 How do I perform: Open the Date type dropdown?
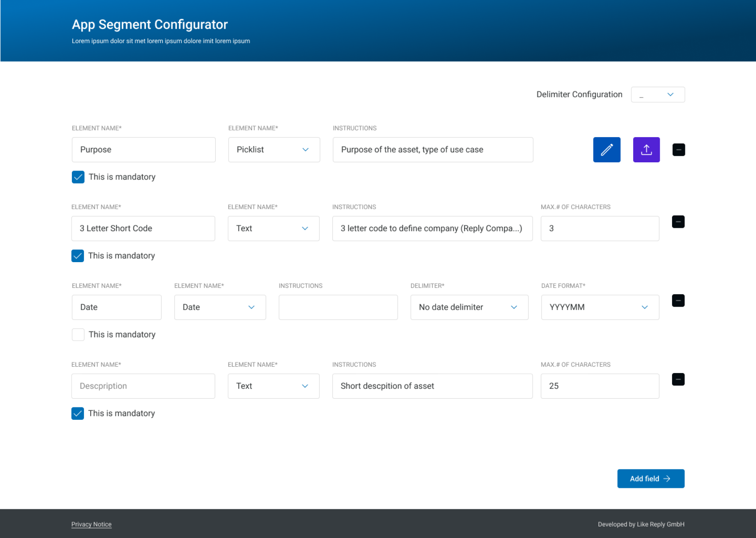click(220, 307)
